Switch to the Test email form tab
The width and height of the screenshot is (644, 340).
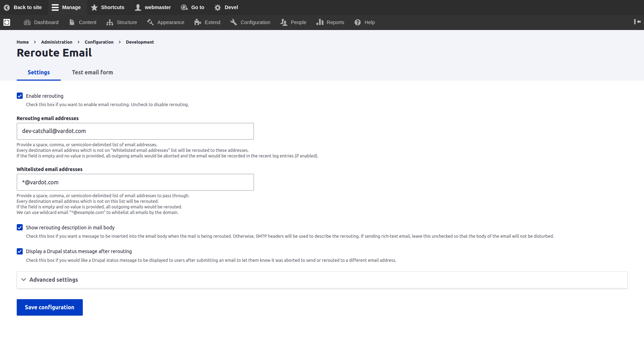tap(93, 72)
